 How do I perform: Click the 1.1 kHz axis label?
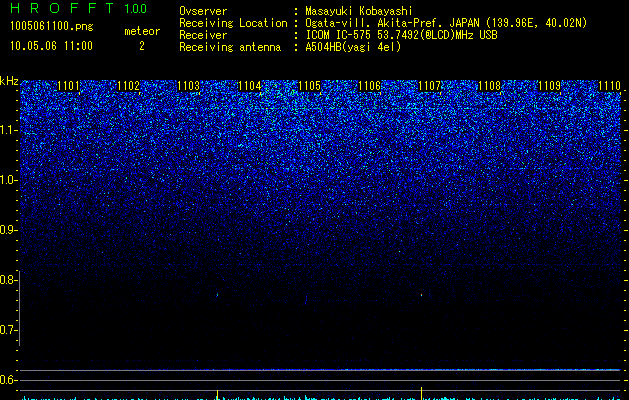[x=8, y=130]
